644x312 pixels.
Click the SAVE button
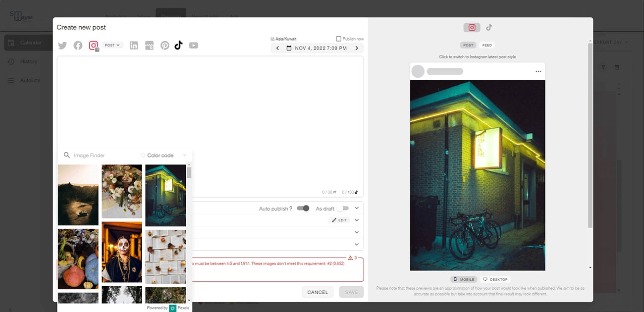(351, 292)
